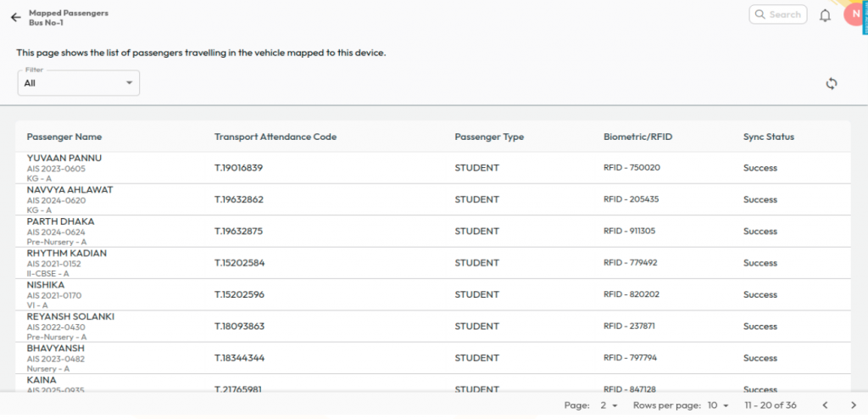Open the Filter dropdown showing All

(79, 83)
